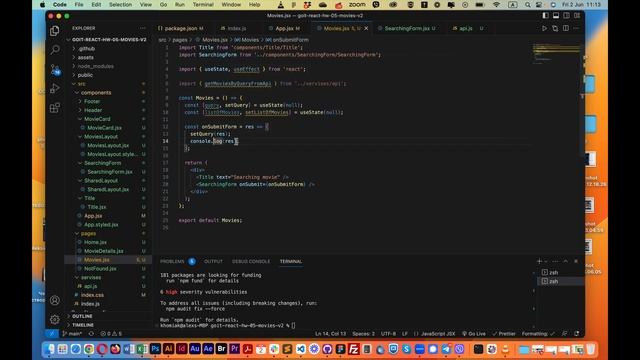
Task: Open the Extensions view
Action: click(54, 107)
